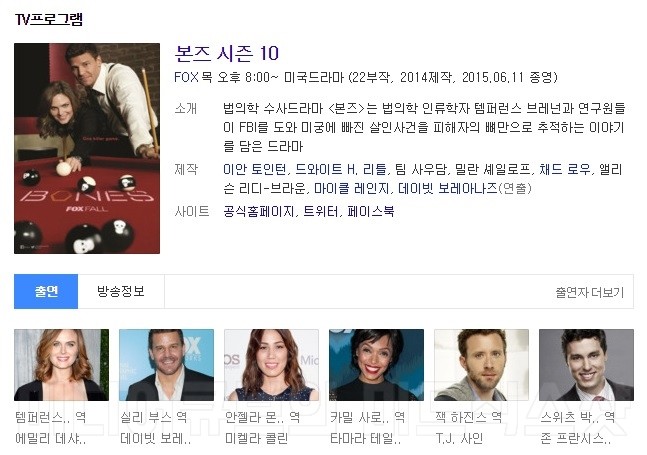The height and width of the screenshot is (455, 647).
Task: Open the 카밀 사로 role cast photo
Action: click(x=376, y=365)
